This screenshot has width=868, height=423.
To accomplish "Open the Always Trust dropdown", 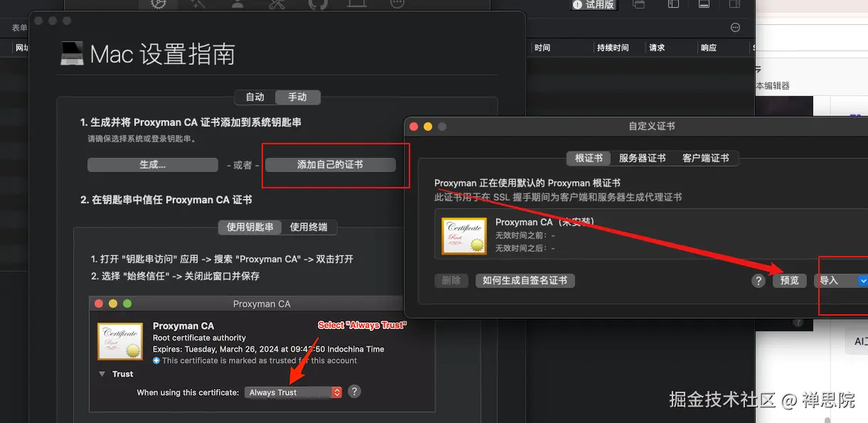I will point(293,392).
